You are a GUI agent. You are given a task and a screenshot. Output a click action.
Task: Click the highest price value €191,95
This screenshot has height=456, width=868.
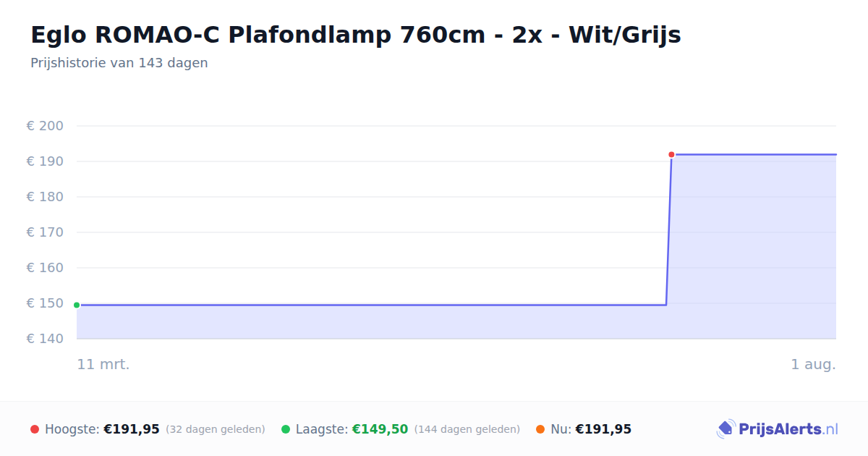tap(132, 429)
